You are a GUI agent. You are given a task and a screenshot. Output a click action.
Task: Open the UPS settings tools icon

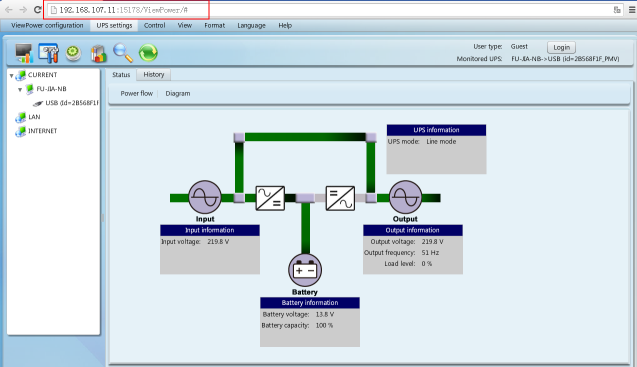click(x=48, y=53)
